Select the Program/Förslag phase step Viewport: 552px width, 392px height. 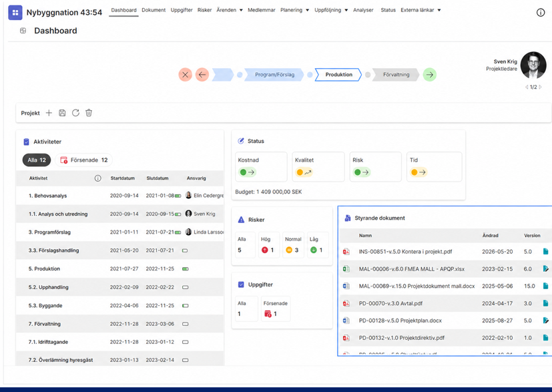pyautogui.click(x=274, y=75)
